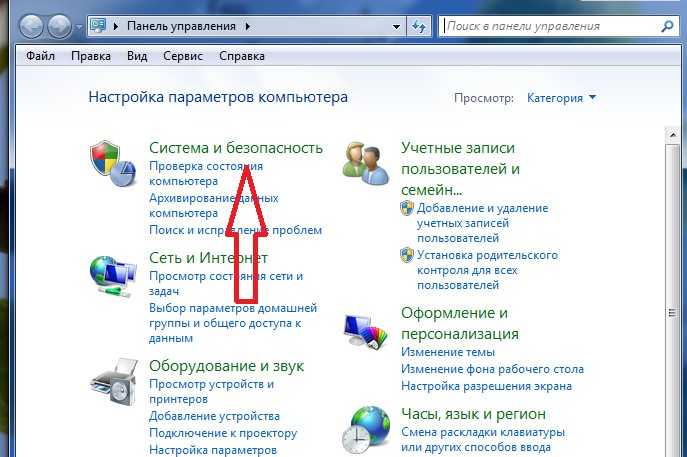Click the refresh button in the address bar

tap(419, 26)
